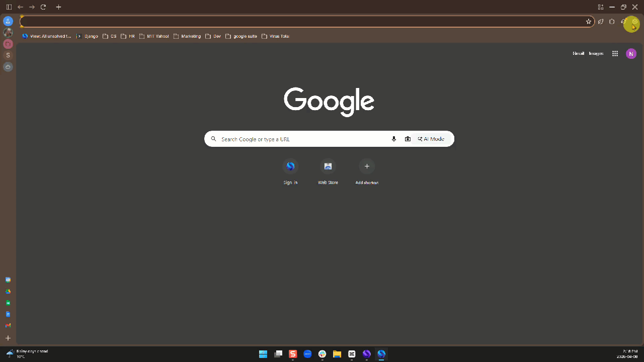Open Task View from the taskbar
The height and width of the screenshot is (362, 644).
pos(278,354)
